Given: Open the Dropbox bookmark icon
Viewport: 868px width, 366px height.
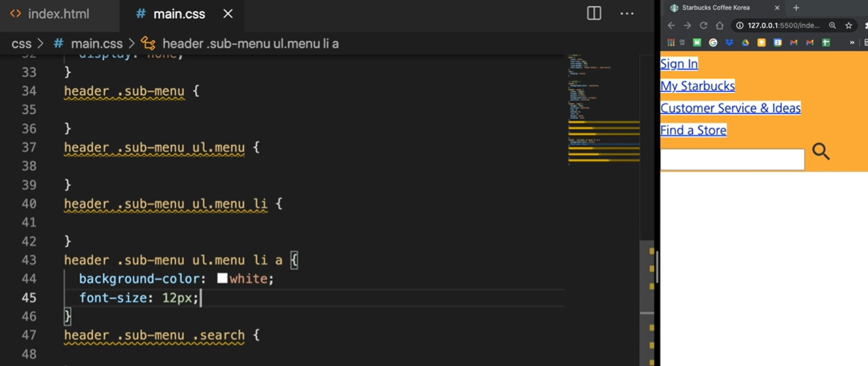Looking at the screenshot, I should pos(729,42).
